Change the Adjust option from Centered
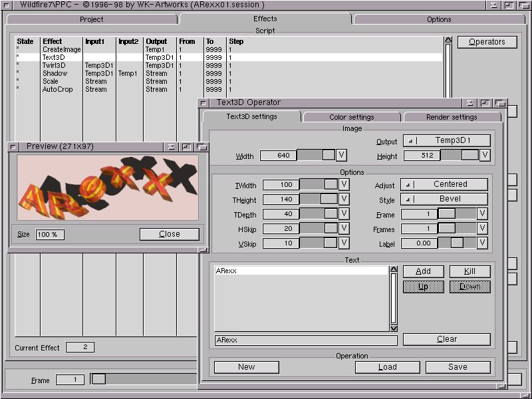 click(444, 185)
